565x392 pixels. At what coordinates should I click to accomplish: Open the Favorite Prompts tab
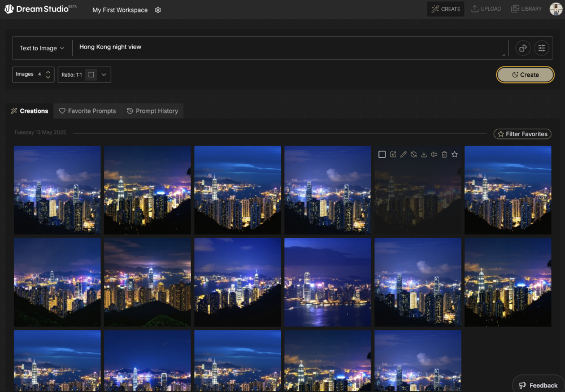tap(87, 111)
